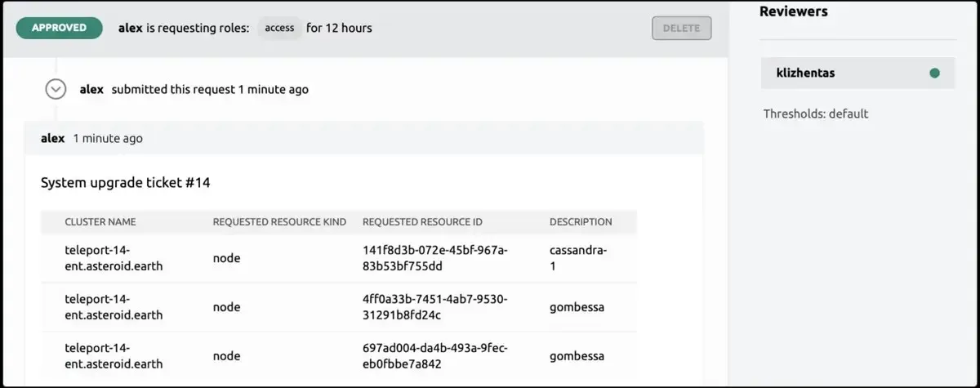Viewport: 980px width, 388px height.
Task: Select the access role tag
Action: click(x=279, y=28)
